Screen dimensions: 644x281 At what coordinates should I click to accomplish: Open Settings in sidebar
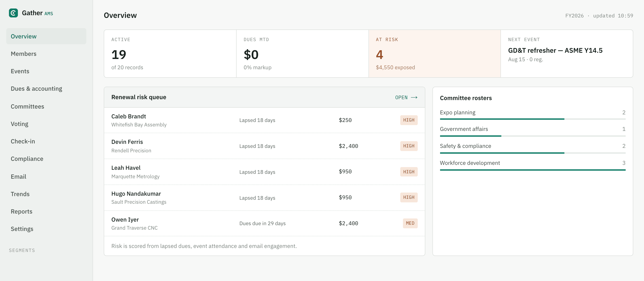coord(46,229)
